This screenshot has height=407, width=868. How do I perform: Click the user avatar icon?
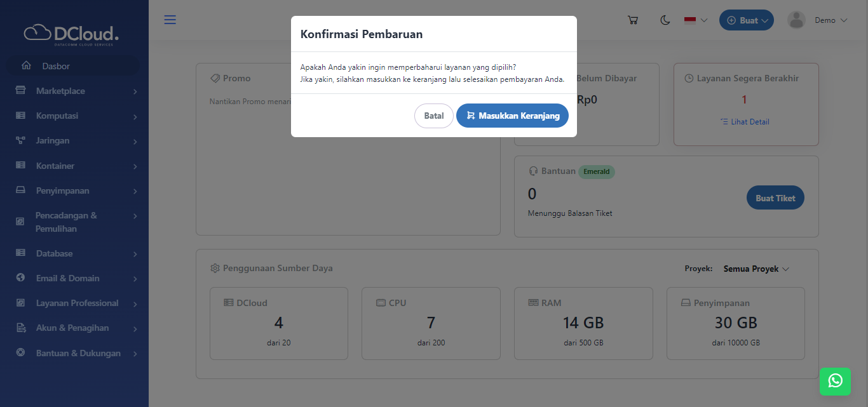pyautogui.click(x=796, y=20)
